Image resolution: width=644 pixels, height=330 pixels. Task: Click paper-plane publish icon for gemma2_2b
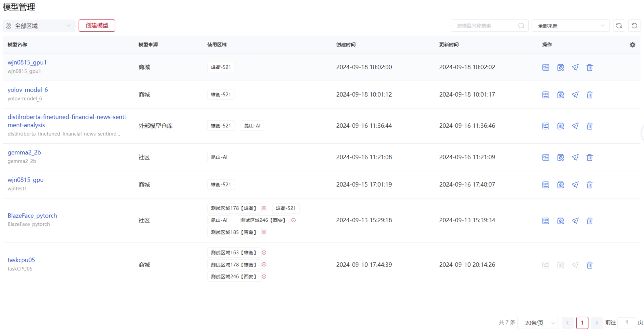click(575, 157)
